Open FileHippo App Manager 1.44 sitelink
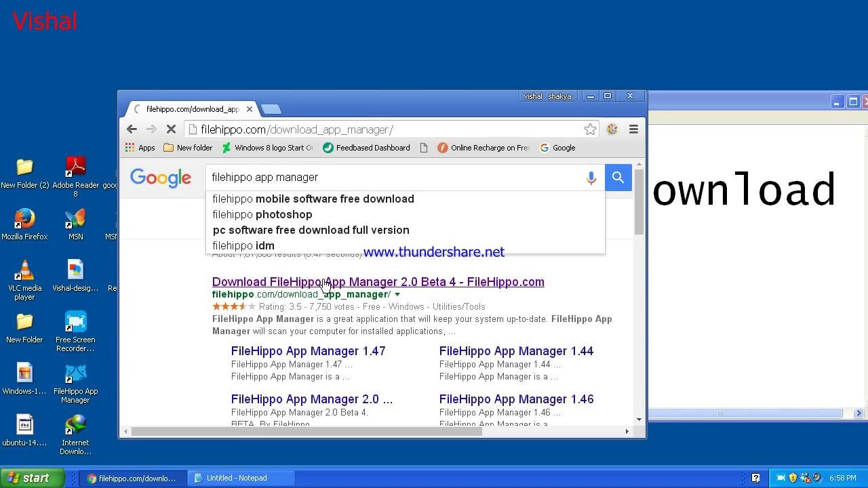Screen dimensions: 868x488 pyautogui.click(x=516, y=351)
